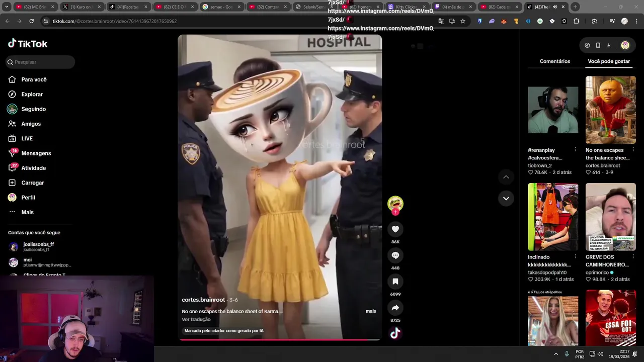Switch to Você pode gostar tab
Viewport: 644px width, 362px height.
point(609,61)
